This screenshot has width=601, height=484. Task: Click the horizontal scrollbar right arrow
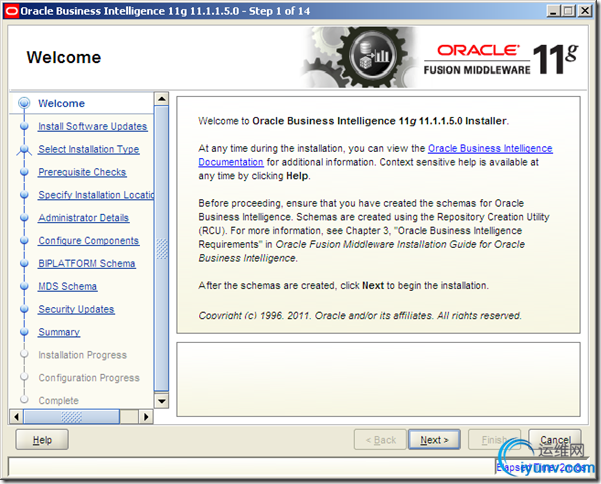pyautogui.click(x=146, y=417)
